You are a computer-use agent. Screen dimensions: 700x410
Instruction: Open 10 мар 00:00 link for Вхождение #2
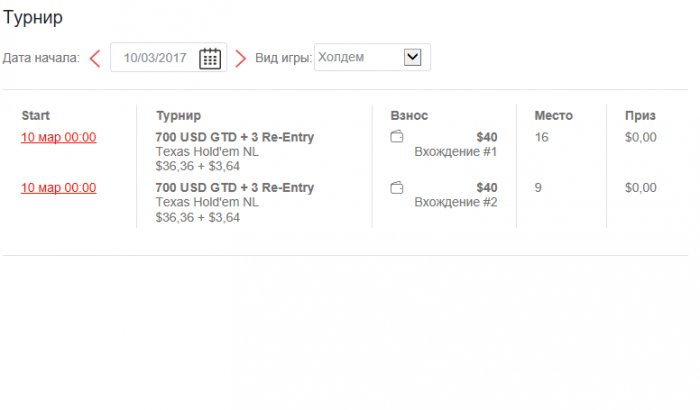tap(58, 188)
